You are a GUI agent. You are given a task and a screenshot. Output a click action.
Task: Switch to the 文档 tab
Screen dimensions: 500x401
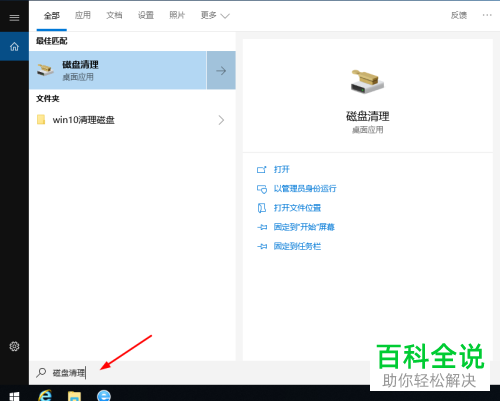tap(114, 15)
